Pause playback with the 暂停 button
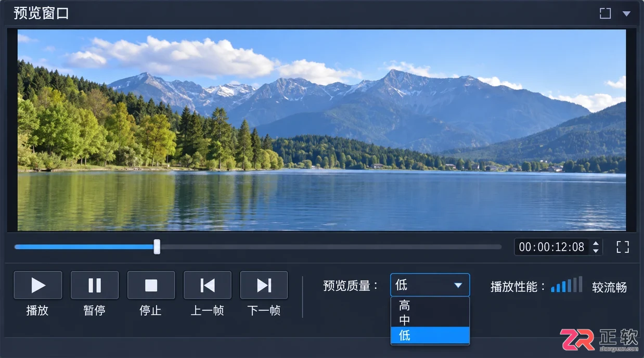 pyautogui.click(x=95, y=285)
